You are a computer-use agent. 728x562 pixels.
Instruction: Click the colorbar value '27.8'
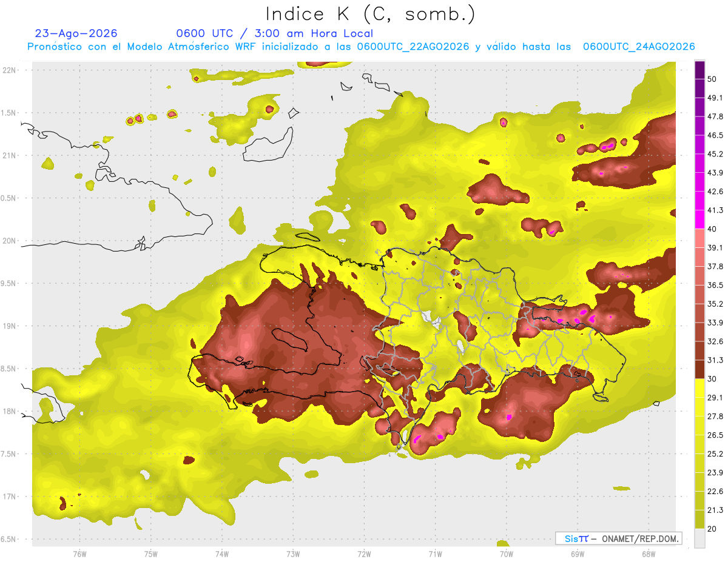(715, 416)
